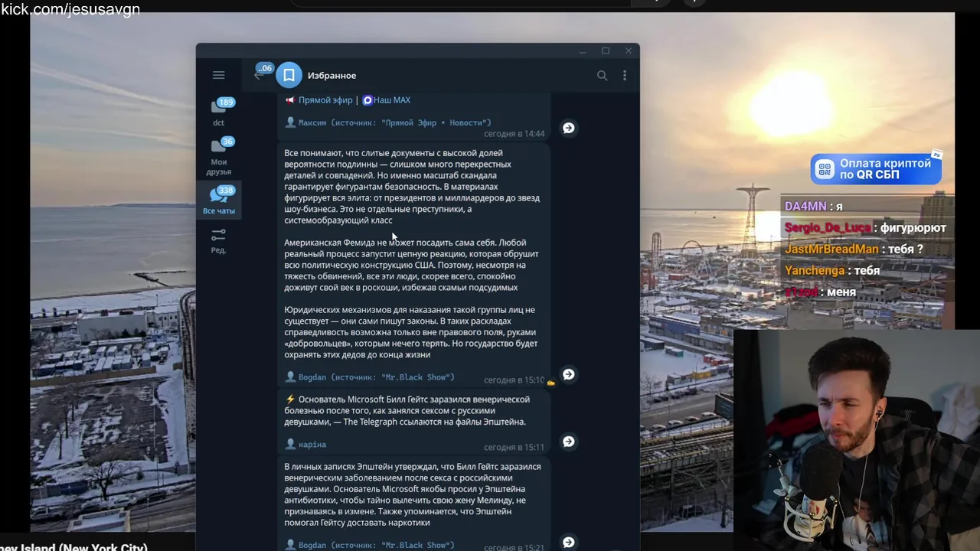Click the Yanchenga username in stream chat
Screen dimensions: 980x551
815,271
